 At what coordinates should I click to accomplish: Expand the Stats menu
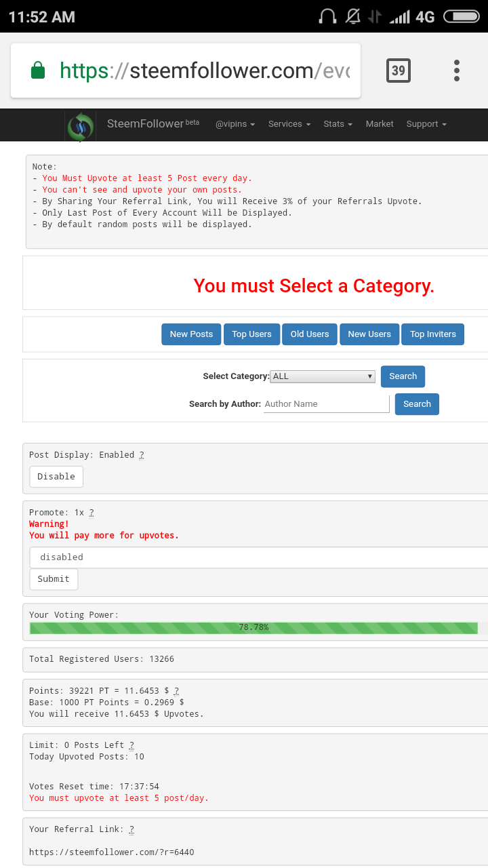[x=338, y=124]
